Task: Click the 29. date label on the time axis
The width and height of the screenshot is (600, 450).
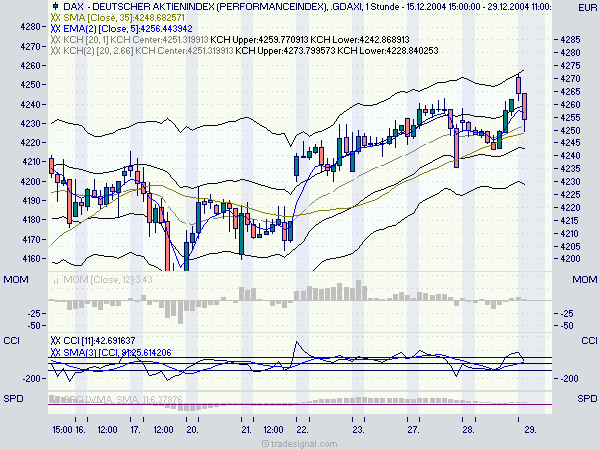Action: pos(530,430)
